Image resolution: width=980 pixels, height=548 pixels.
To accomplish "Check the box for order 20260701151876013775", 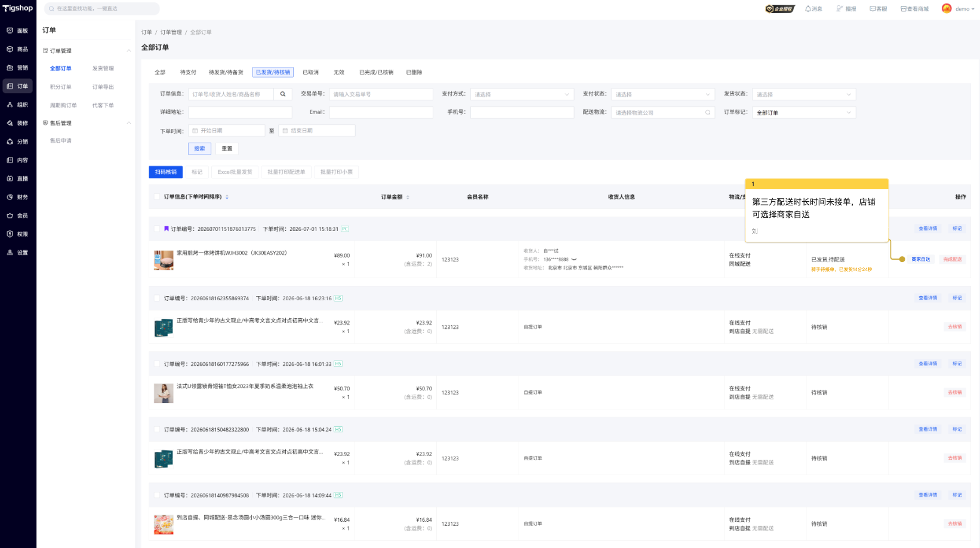I will pos(158,229).
